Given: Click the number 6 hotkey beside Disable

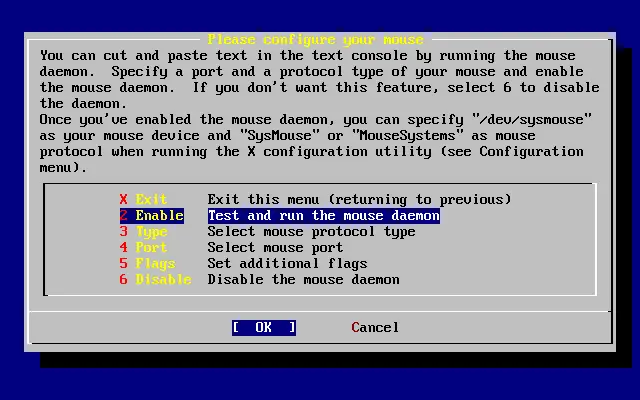Looking at the screenshot, I should pos(124,280).
